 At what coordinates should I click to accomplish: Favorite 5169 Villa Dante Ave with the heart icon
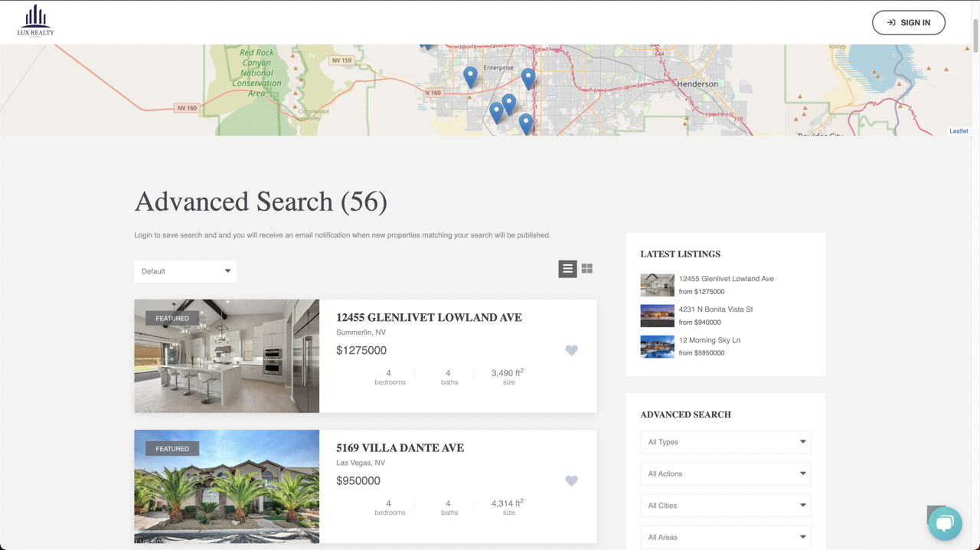pos(571,481)
